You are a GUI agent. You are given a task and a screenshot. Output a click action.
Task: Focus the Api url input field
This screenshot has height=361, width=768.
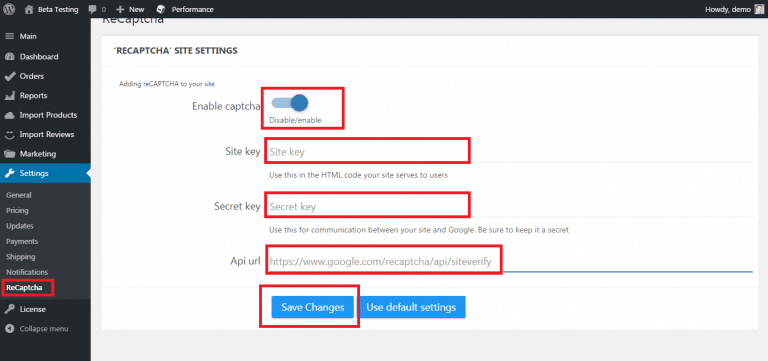pyautogui.click(x=510, y=262)
